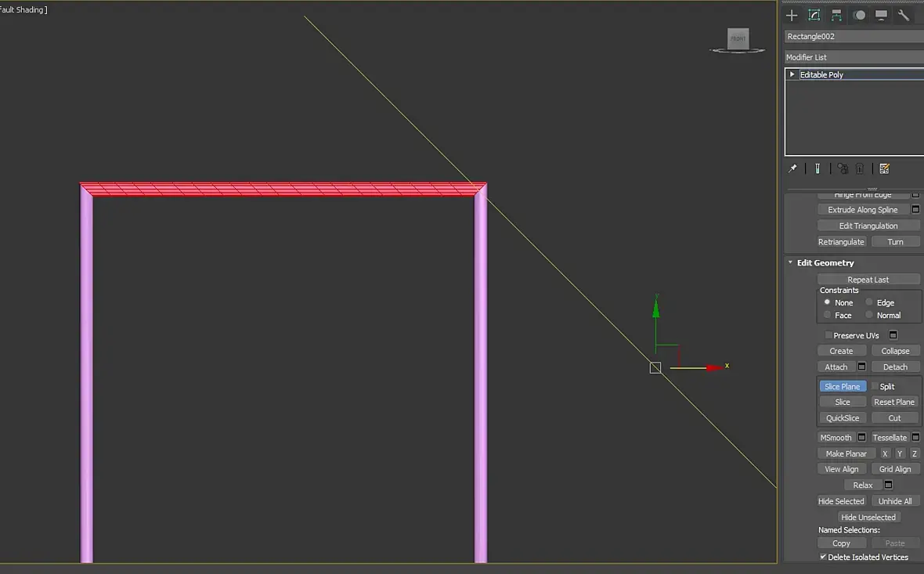Screen dimensions: 924x574
Task: Click the X planar axis button
Action: [885, 453]
